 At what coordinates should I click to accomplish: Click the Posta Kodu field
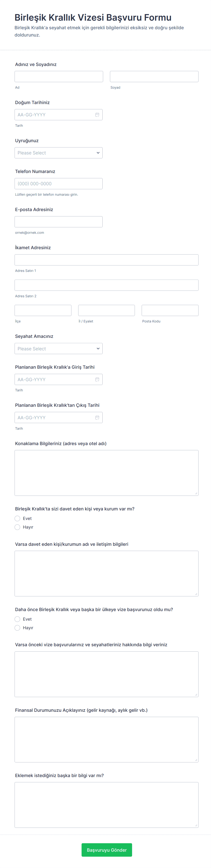[170, 310]
